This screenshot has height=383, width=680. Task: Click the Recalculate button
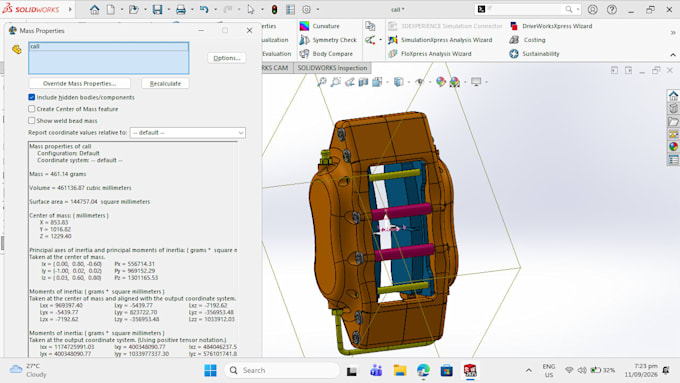tap(165, 83)
